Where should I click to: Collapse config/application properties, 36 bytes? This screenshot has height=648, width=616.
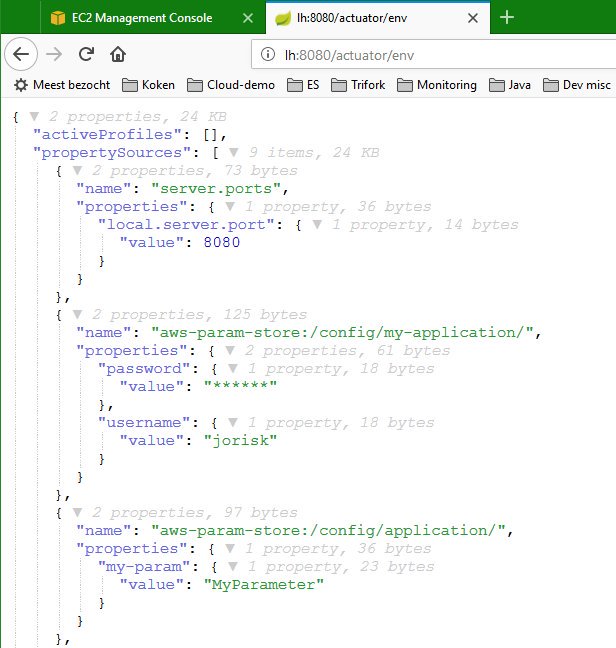pyautogui.click(x=230, y=549)
